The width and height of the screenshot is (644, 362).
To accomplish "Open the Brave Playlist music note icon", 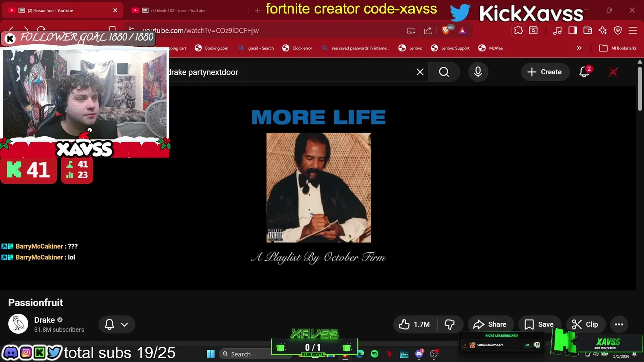I will point(557,30).
